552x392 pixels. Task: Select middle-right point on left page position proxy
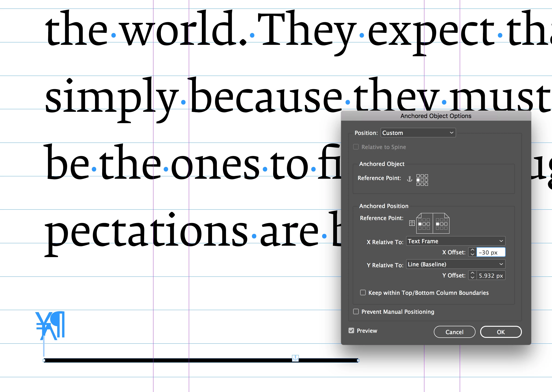coord(428,224)
